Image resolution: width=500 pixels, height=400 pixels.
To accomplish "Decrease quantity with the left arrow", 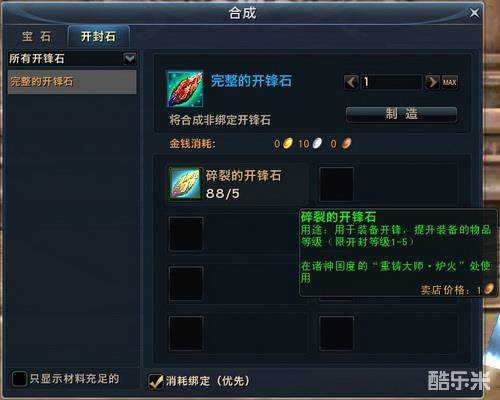I will (x=351, y=82).
